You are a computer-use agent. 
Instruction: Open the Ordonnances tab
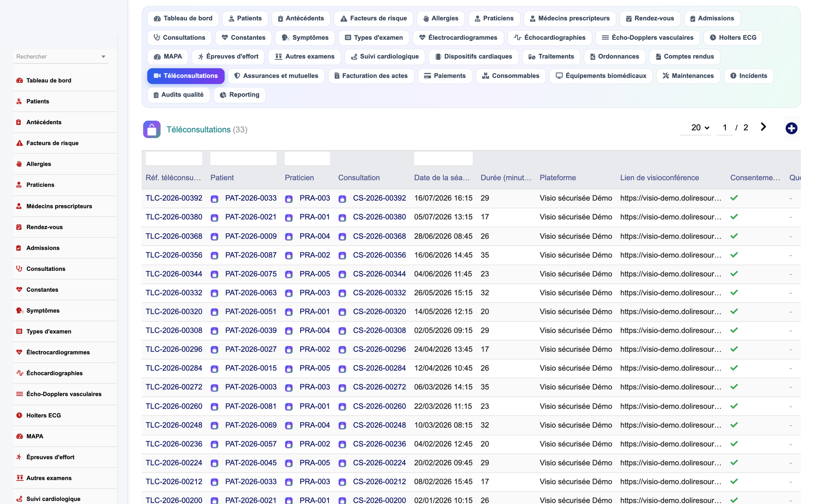click(x=614, y=57)
